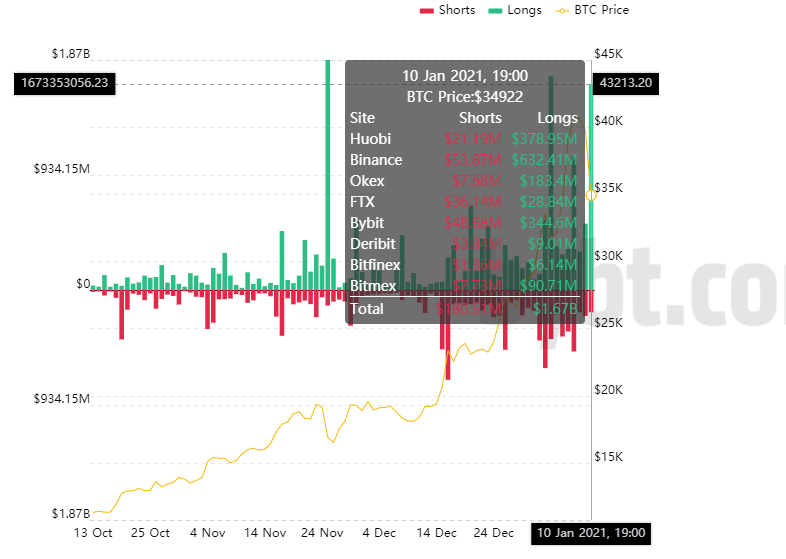Click the 4 Dec x-axis label
This screenshot has height=559, width=786.
pos(379,533)
